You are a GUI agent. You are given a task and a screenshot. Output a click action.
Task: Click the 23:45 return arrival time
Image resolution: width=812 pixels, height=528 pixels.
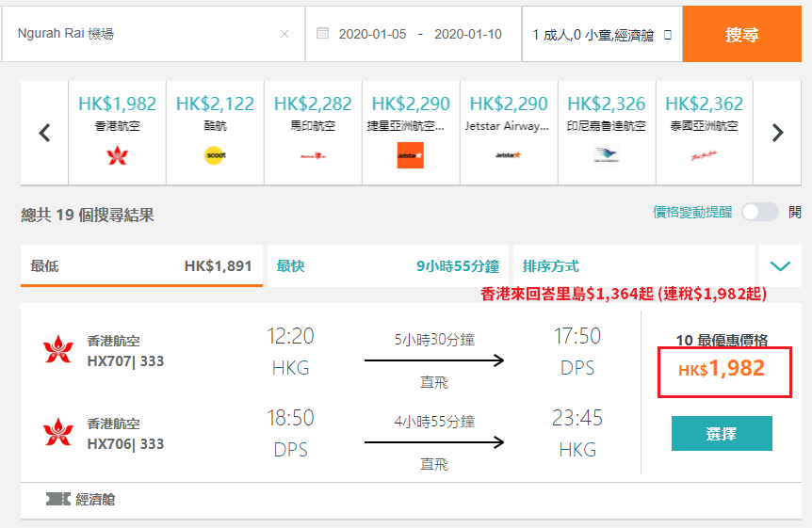coord(577,418)
